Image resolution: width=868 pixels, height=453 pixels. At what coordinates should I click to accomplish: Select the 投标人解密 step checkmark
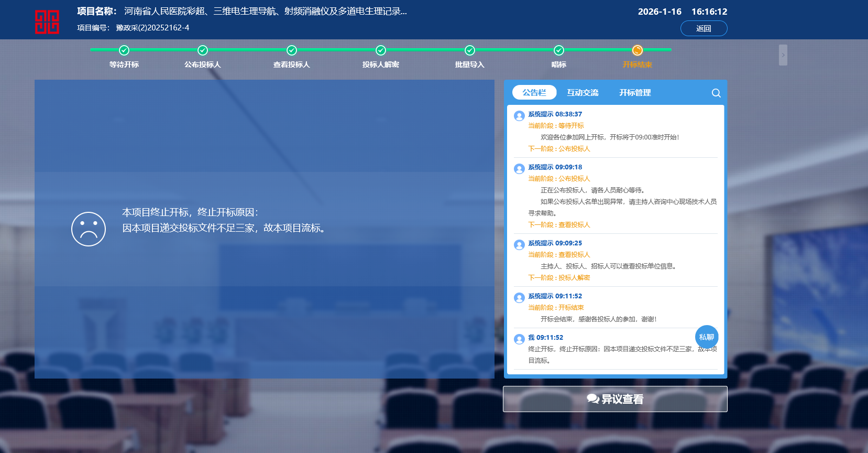(x=381, y=50)
